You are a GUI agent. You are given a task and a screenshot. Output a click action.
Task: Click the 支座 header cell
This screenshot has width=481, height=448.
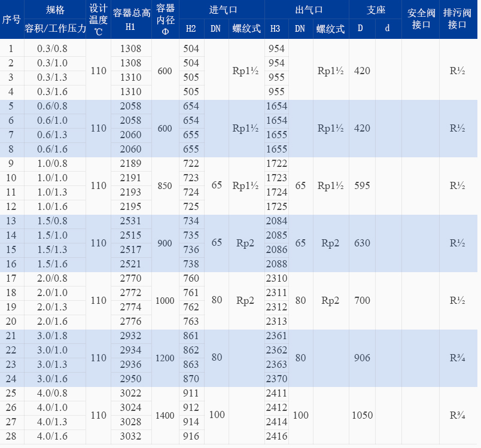[375, 10]
